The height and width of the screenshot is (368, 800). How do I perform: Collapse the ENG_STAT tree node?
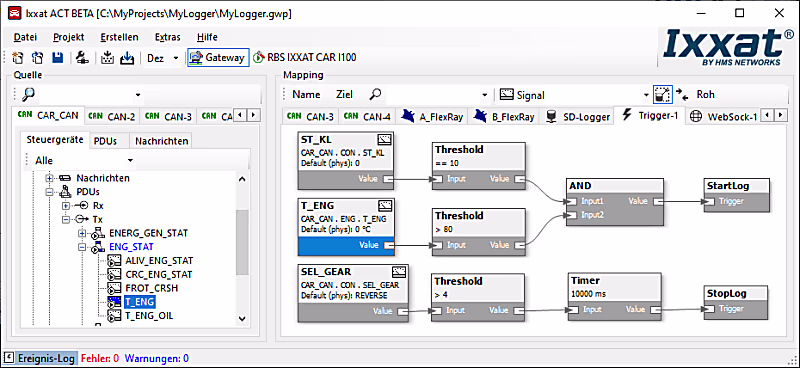click(x=82, y=247)
